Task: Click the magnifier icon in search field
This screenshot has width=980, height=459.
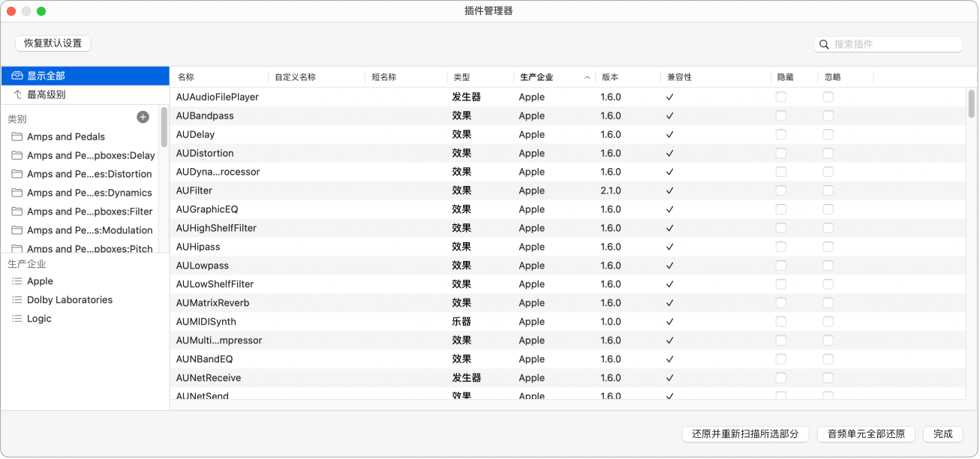Action: pyautogui.click(x=824, y=44)
